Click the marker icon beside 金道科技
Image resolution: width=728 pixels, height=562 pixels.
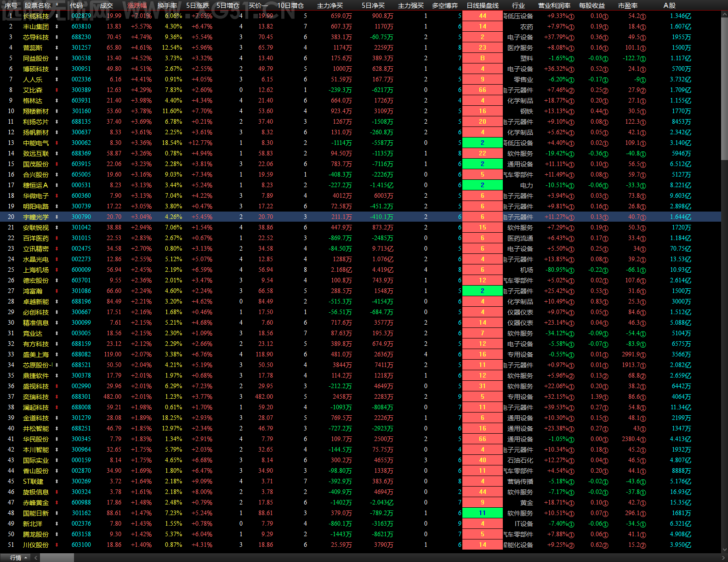coord(57,418)
